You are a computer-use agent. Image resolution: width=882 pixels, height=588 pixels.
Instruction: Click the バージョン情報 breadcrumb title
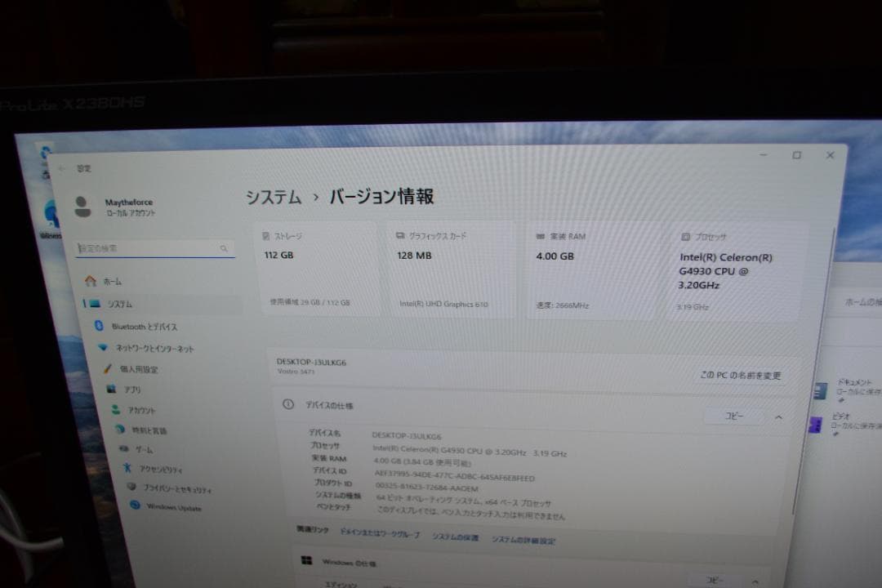tap(381, 197)
